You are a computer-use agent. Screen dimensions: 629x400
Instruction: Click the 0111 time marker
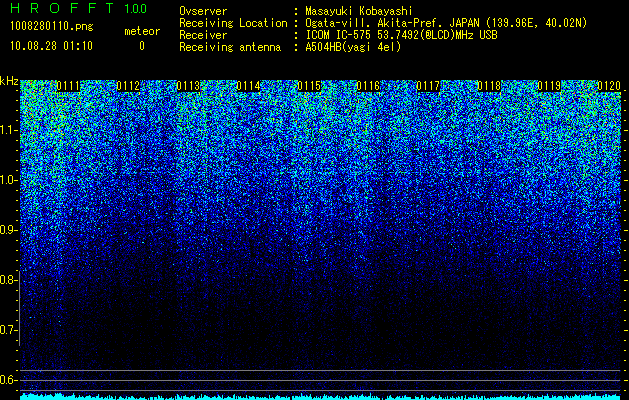pyautogui.click(x=68, y=86)
